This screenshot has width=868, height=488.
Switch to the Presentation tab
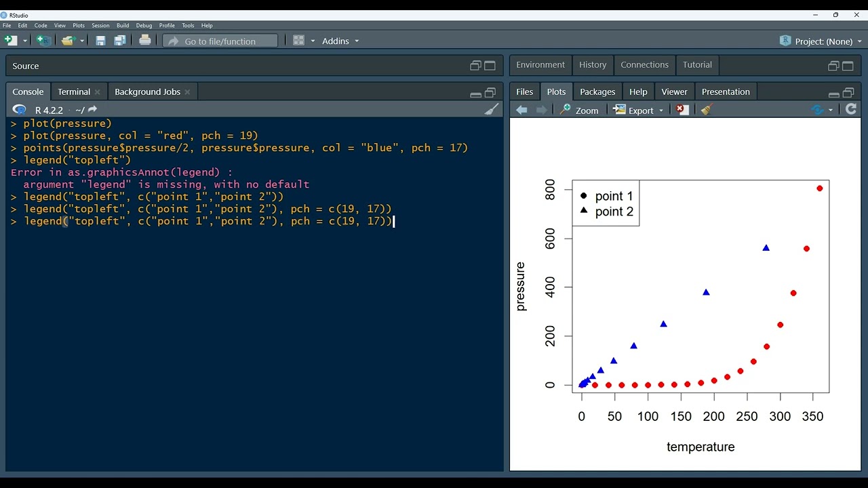tap(726, 91)
